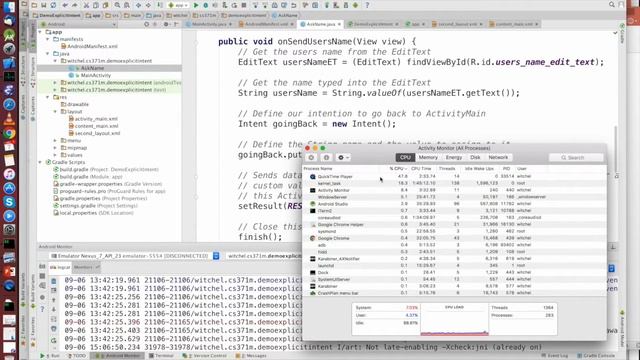
Task: Open proguard-rules.pro file
Action: click(x=109, y=191)
